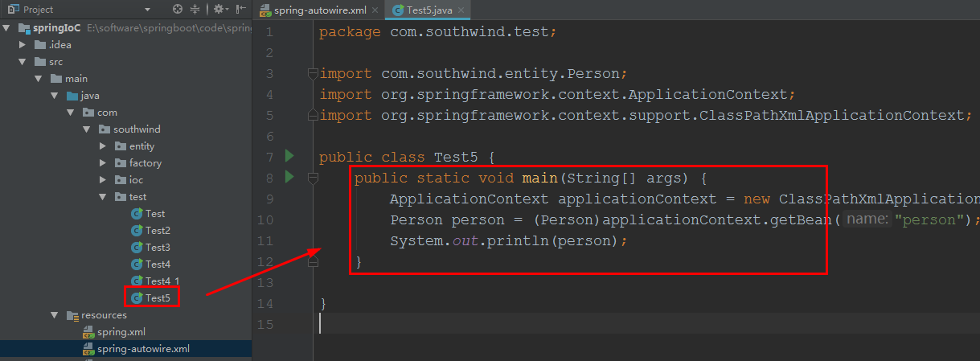The width and height of the screenshot is (980, 361).
Task: Collapse the southwind package
Action: coord(86,129)
